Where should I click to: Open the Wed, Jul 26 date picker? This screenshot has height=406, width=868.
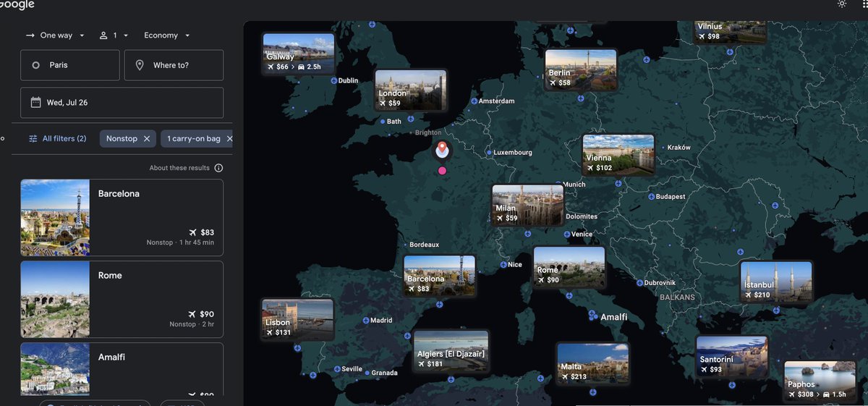coord(122,103)
